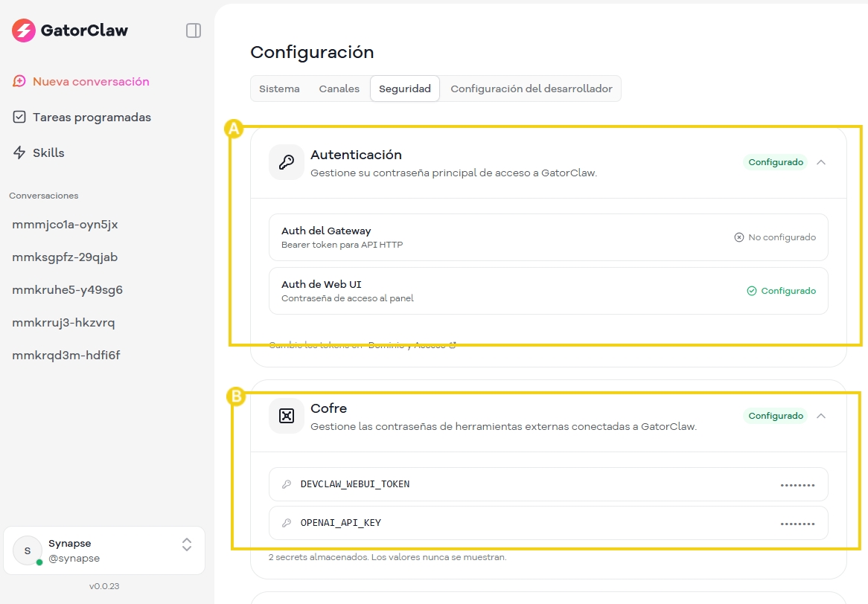Image resolution: width=868 pixels, height=604 pixels.
Task: Click key icon beside OPENAI_API_KEY
Action: (x=287, y=523)
